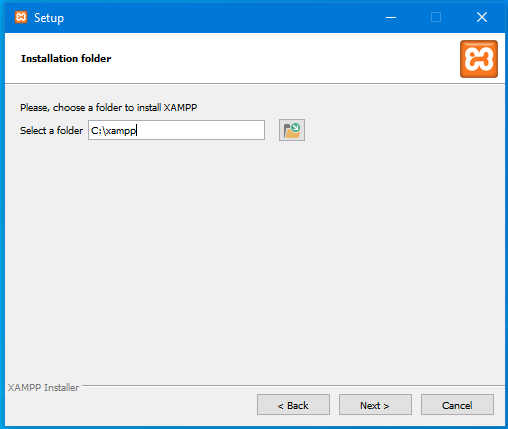Open the browse folder dialog icon
508x429 pixels.
click(292, 130)
